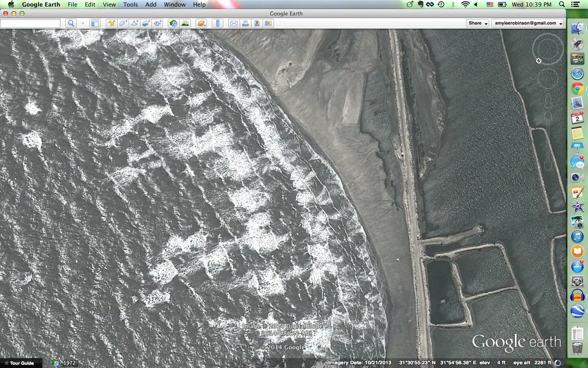The width and height of the screenshot is (588, 368).
Task: Open the View menu
Action: [x=109, y=4]
